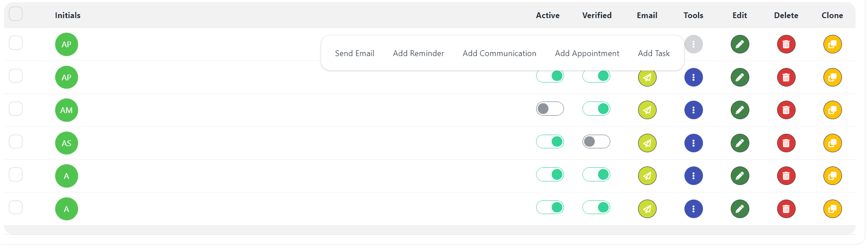Click the email send icon in the bottom row
The image size is (868, 249).
point(647,209)
